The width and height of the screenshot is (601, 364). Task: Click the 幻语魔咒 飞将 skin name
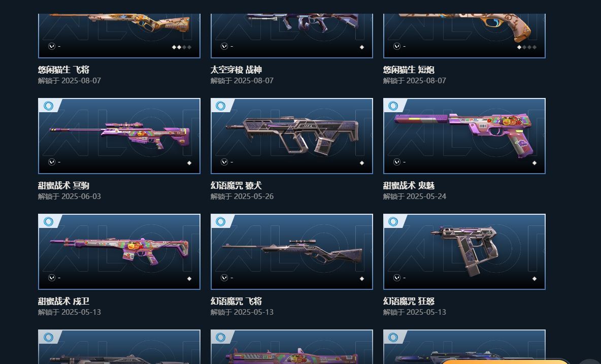tap(236, 302)
